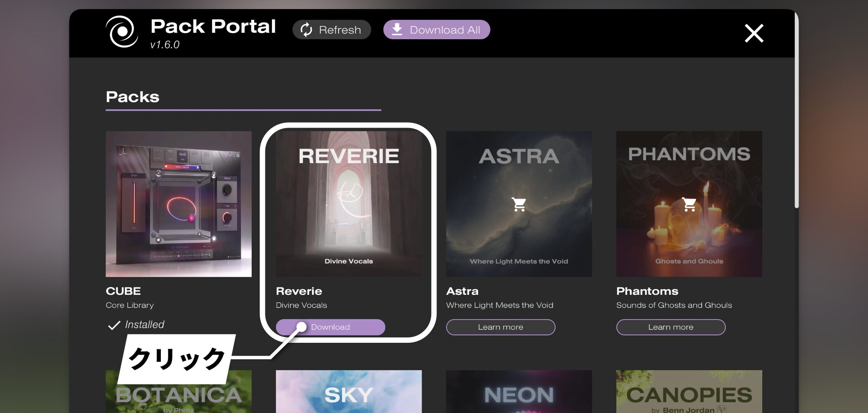Click the 'Pack Portal' title text
Viewport: 868px width, 413px height.
213,26
